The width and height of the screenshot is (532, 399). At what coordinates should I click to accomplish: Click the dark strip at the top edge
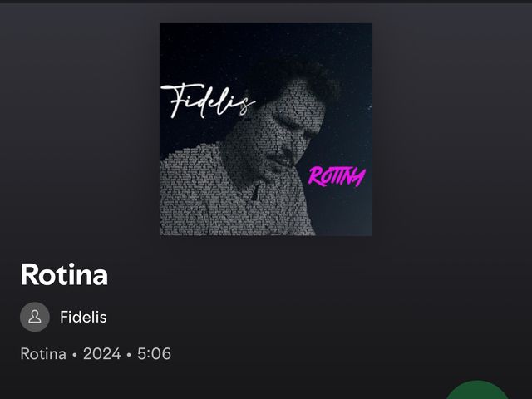click(266, 2)
